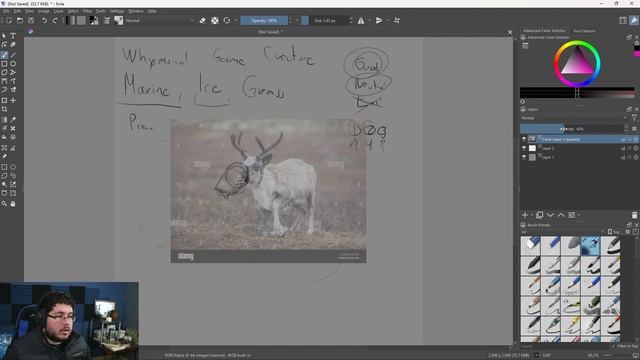Image resolution: width=640 pixels, height=360 pixels.
Task: Open horizontal mirror options dropdown arrow
Action: click(369, 20)
